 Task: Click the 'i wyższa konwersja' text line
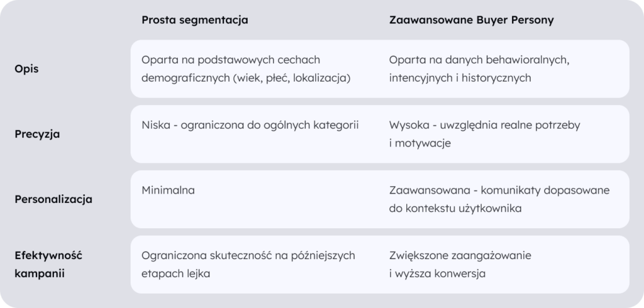(x=437, y=274)
